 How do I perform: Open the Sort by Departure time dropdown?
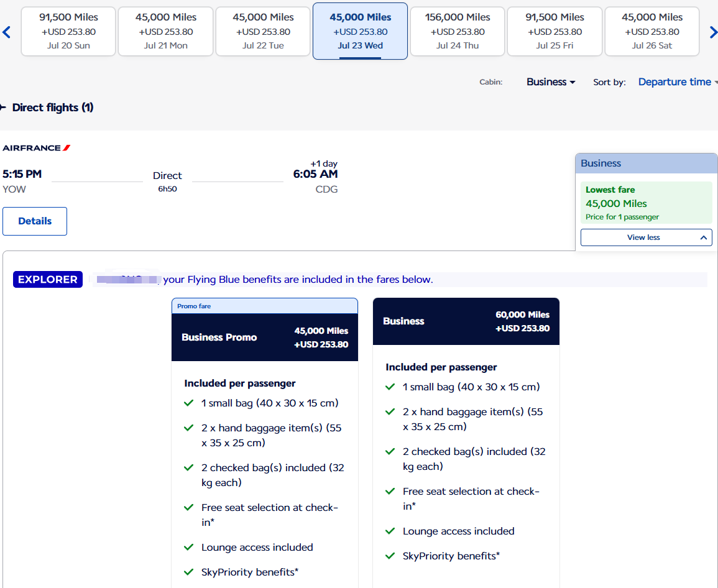678,82
